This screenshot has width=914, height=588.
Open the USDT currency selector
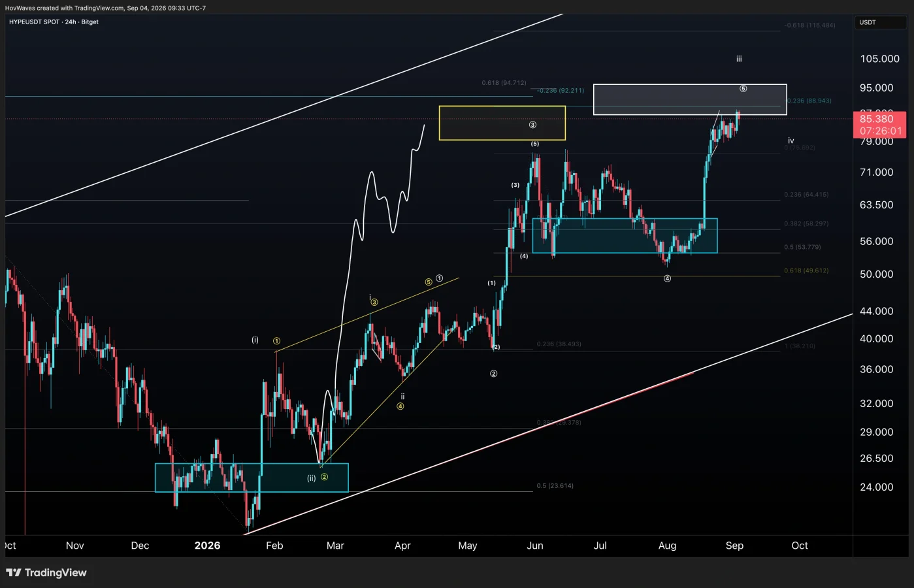point(881,22)
